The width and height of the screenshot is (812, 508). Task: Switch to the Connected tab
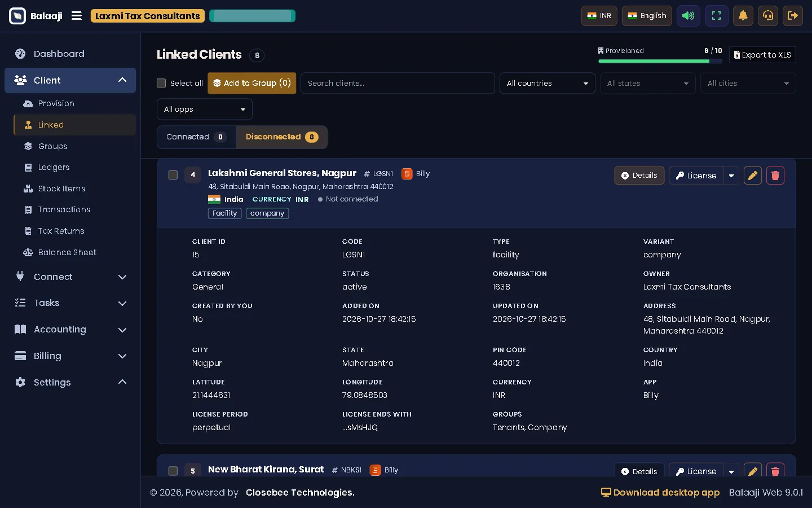196,137
